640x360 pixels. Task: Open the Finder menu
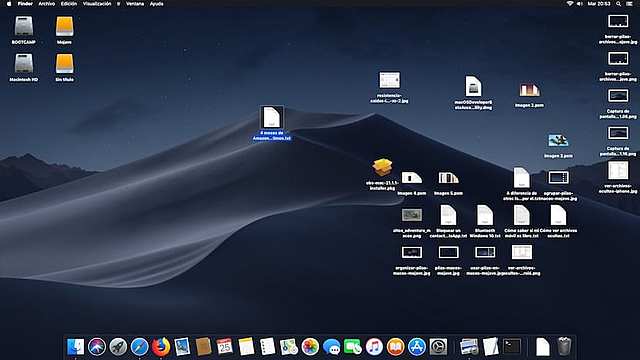(x=25, y=4)
